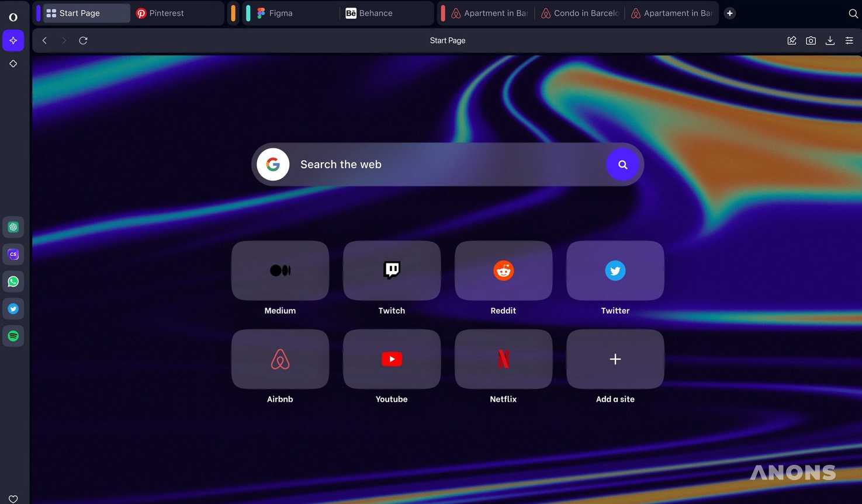Open the Behance tab
Screen dimensions: 862x504
click(x=386, y=13)
